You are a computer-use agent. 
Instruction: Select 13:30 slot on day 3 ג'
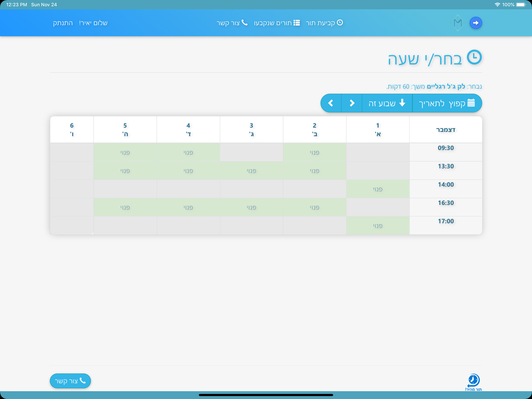pos(251,171)
